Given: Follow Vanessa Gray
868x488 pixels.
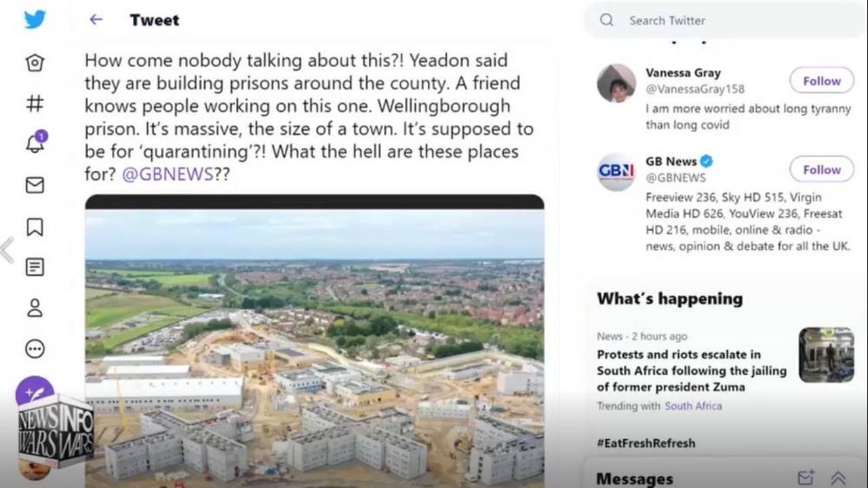Looking at the screenshot, I should pyautogui.click(x=821, y=81).
